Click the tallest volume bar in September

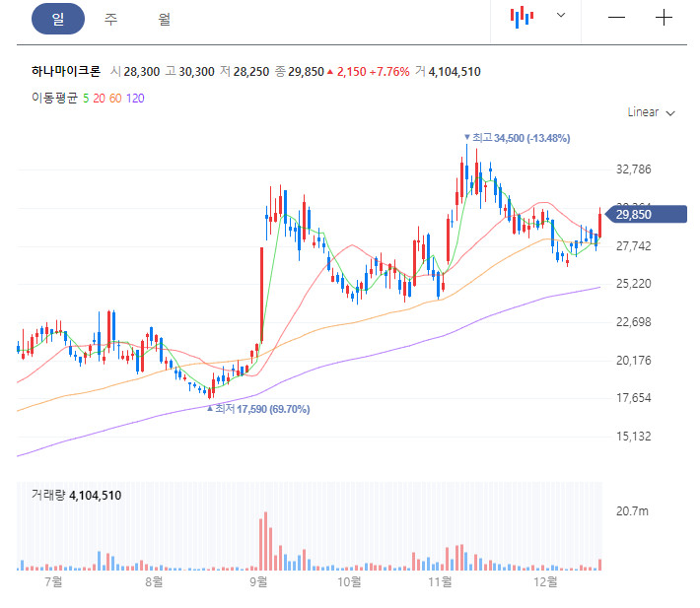pyautogui.click(x=265, y=541)
